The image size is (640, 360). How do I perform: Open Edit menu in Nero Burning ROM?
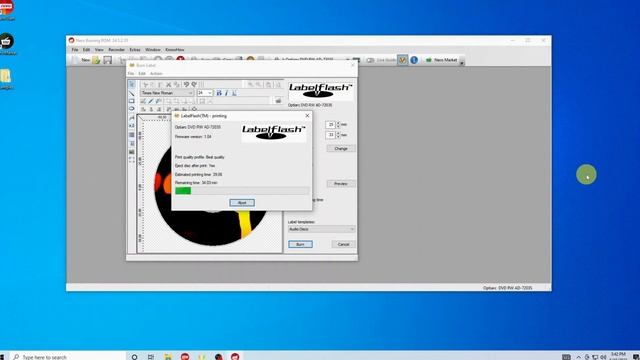point(86,50)
